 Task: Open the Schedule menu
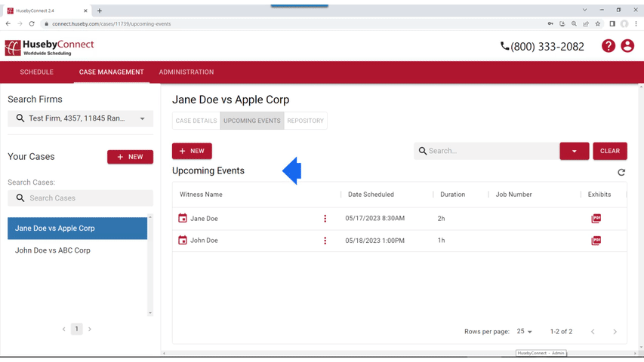(x=36, y=72)
